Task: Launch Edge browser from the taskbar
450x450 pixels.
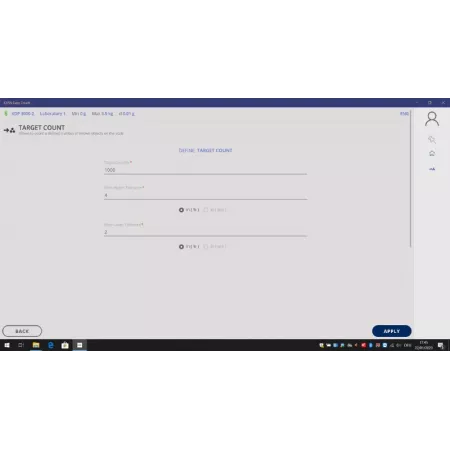Action: tap(51, 345)
